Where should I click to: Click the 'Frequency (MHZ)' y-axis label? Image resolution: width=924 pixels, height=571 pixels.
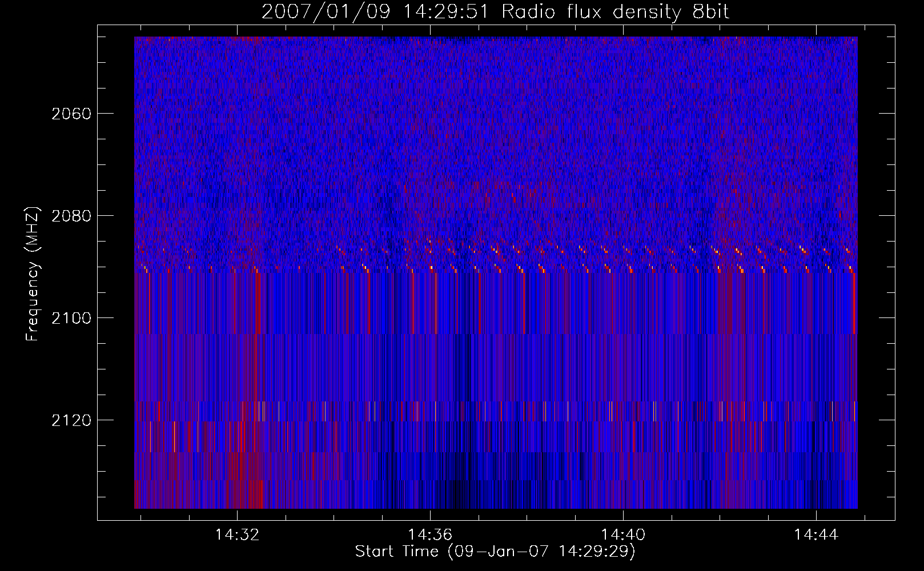(33, 274)
